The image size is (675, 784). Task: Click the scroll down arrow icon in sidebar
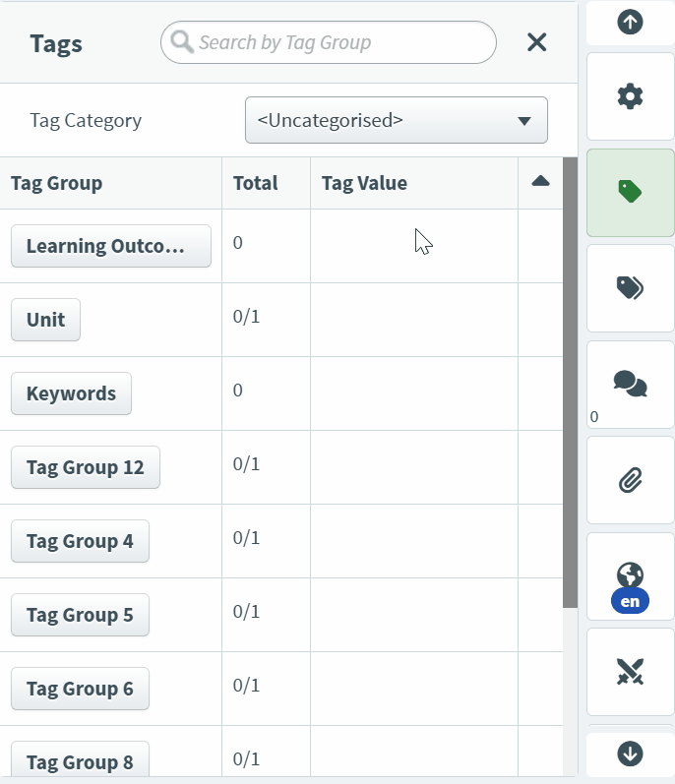point(630,754)
